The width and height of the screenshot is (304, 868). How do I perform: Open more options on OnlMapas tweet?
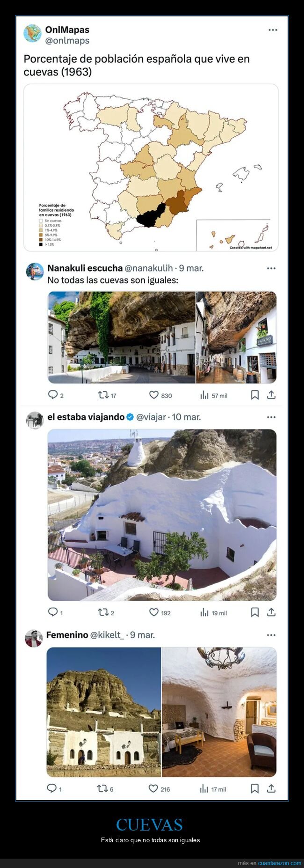[273, 29]
